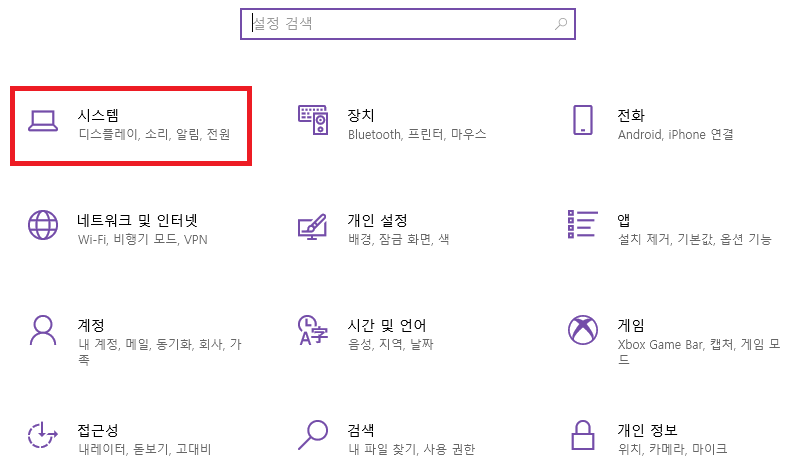Select the 검색 category title text
The image size is (789, 467).
(x=361, y=430)
